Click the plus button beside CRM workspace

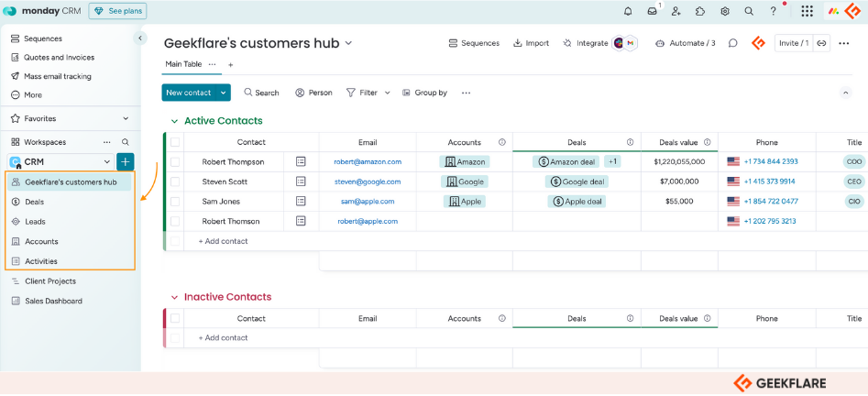[125, 161]
